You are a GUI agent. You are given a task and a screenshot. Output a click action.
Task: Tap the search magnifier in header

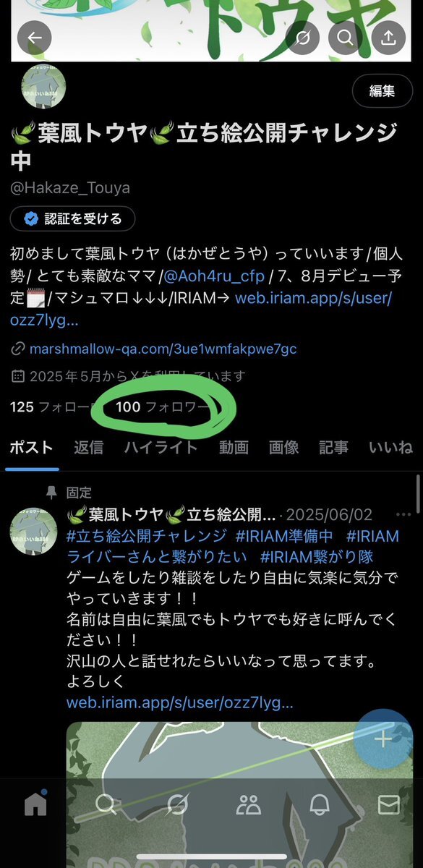(346, 39)
